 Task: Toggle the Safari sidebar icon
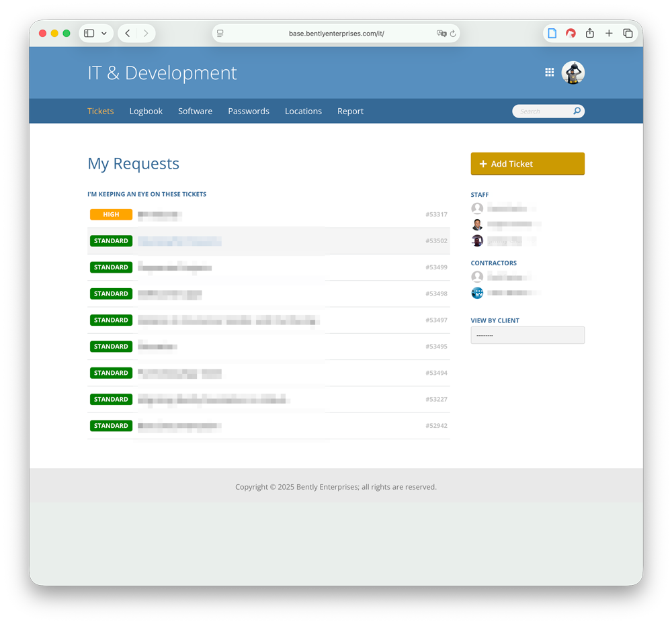[89, 34]
